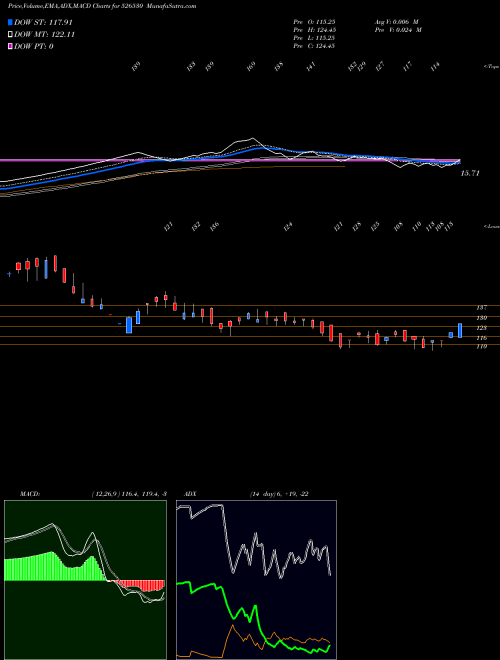This screenshot has width=500, height=660.
Task: Click the 110 price level label
Action: point(482,346)
